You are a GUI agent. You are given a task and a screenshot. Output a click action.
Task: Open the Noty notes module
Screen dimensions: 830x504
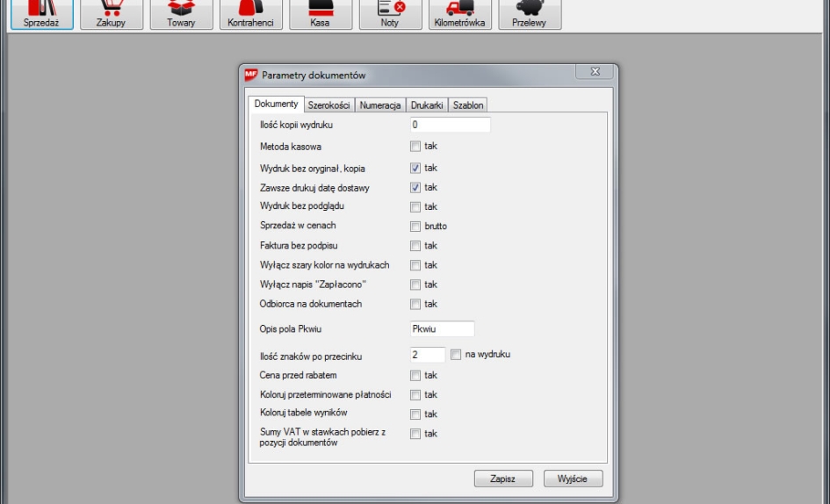(390, 14)
